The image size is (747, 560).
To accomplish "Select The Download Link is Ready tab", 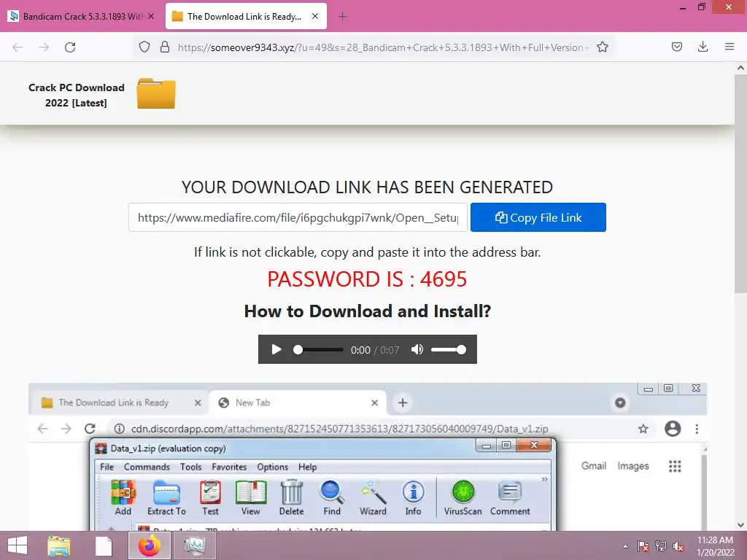I will coord(246,16).
